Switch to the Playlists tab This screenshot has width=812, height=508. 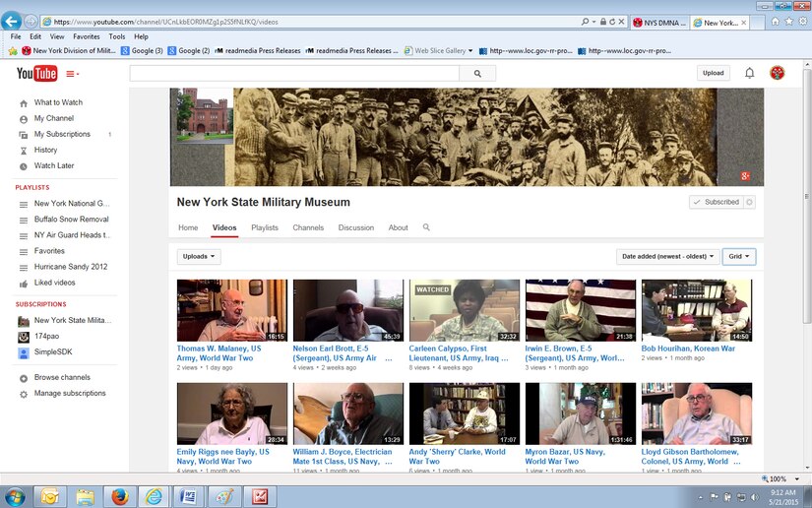tap(265, 227)
